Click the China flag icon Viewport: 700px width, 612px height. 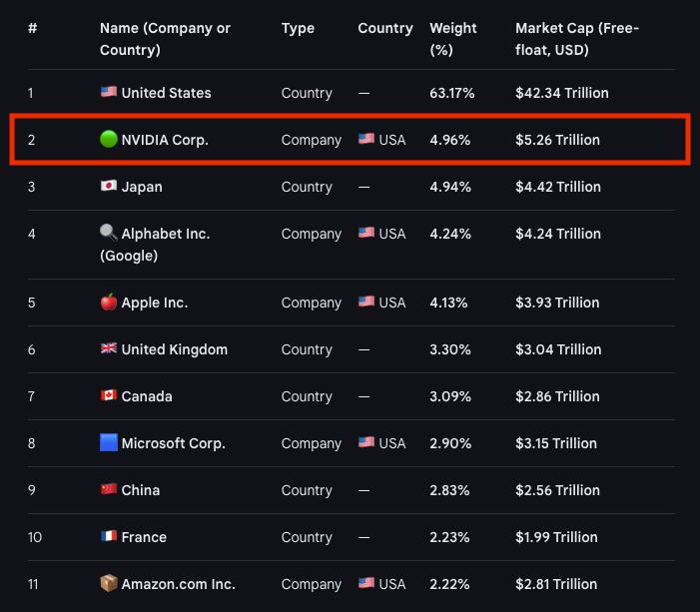tap(109, 489)
